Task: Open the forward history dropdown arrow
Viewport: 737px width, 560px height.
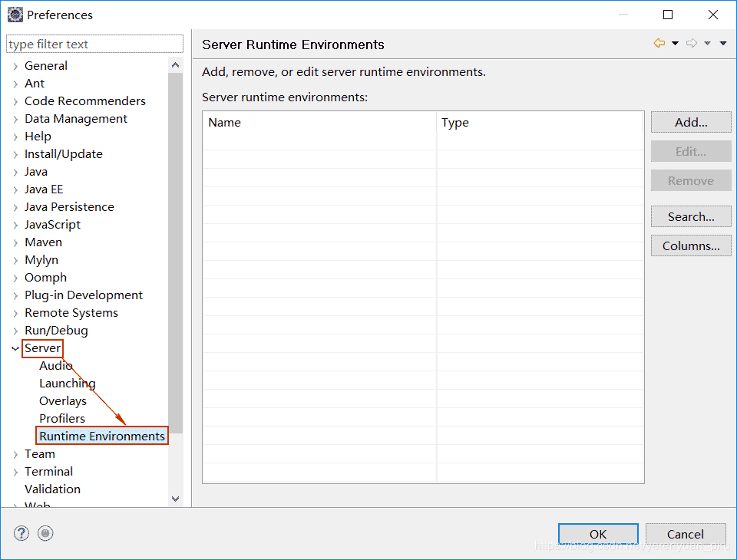Action: 707,43
